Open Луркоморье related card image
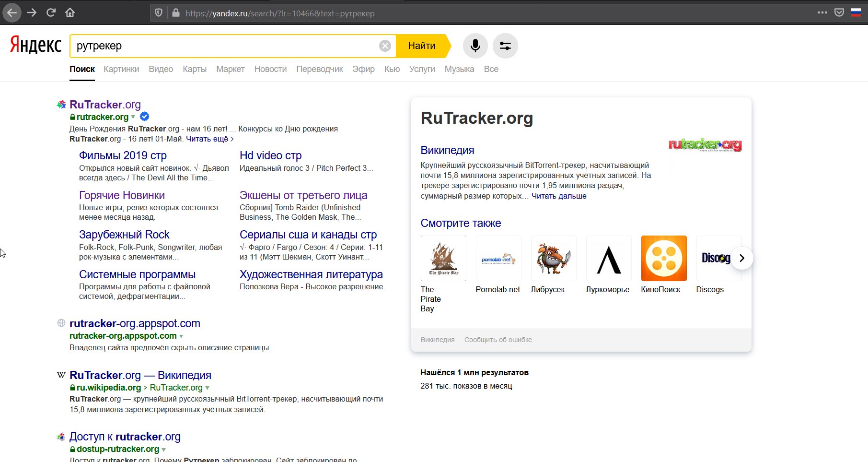Viewport: 868px width, 462px height. 609,258
